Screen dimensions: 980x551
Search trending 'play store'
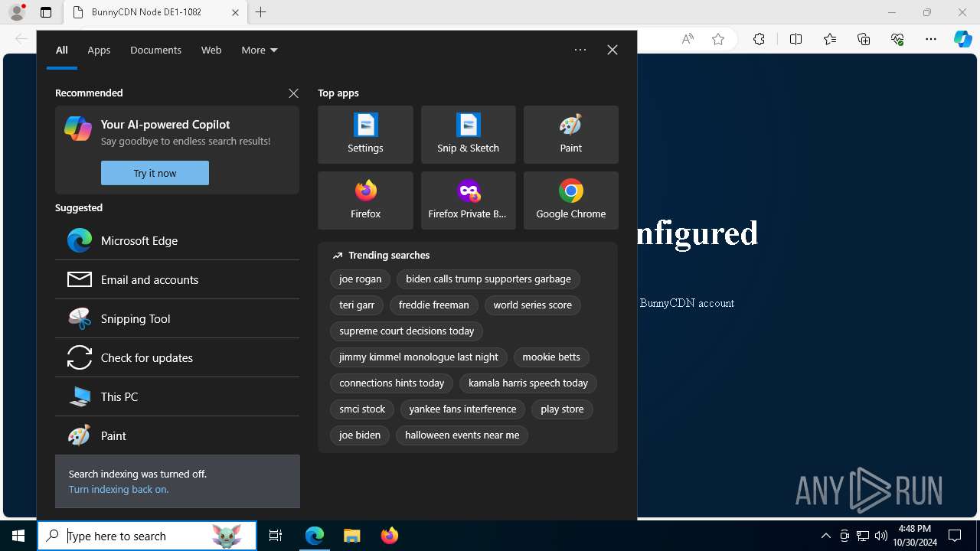click(562, 409)
